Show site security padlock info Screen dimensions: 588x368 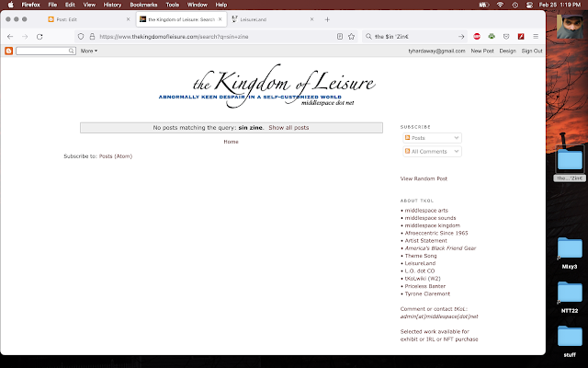pos(92,37)
